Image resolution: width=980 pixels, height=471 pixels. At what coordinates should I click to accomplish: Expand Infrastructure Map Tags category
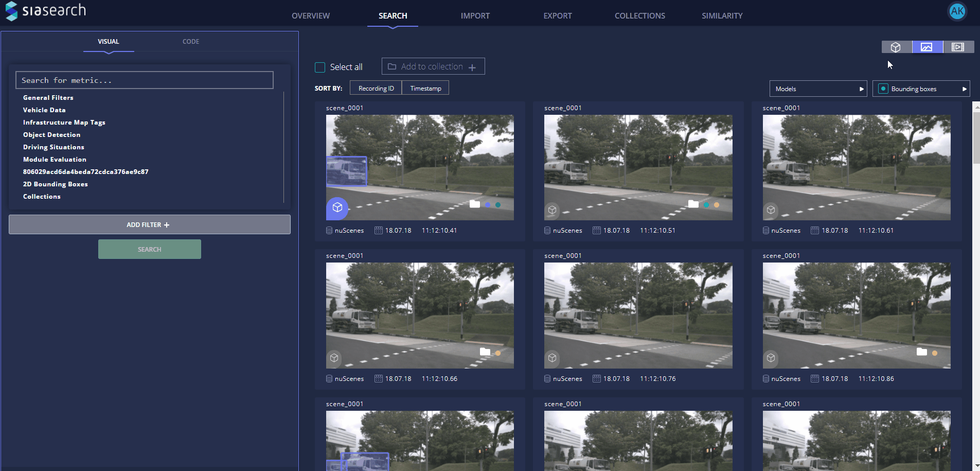pos(64,123)
